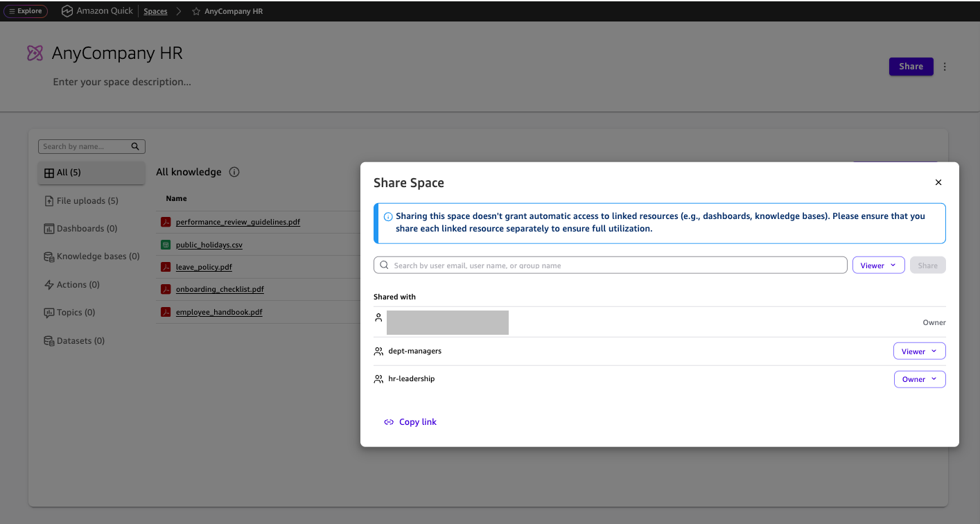This screenshot has height=524, width=980.
Task: Click PDF icon of onboarding_checklist.pdf
Action: pos(166,289)
